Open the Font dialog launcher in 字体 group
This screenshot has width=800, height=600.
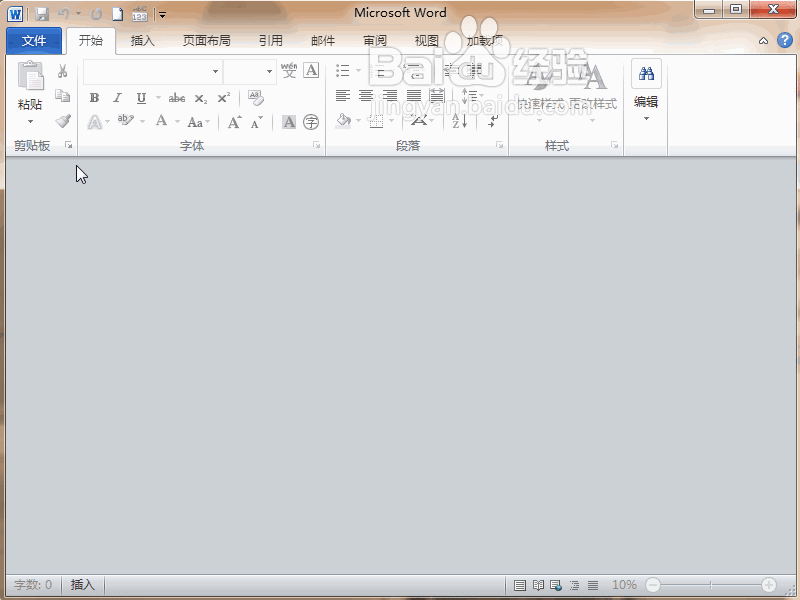(x=316, y=143)
